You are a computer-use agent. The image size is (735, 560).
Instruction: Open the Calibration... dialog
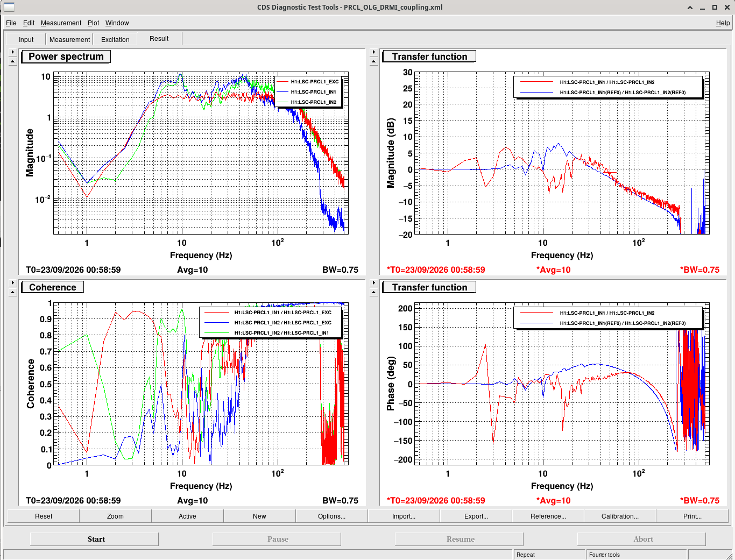coord(620,516)
